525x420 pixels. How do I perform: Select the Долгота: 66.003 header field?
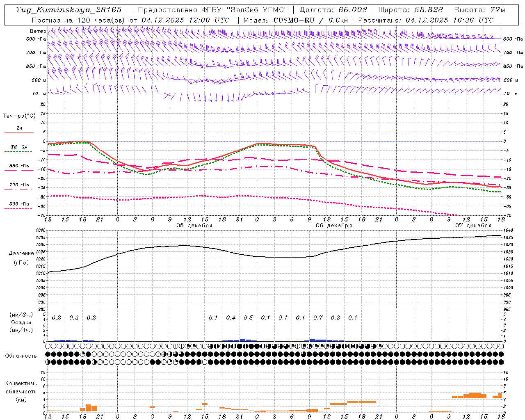coord(333,10)
